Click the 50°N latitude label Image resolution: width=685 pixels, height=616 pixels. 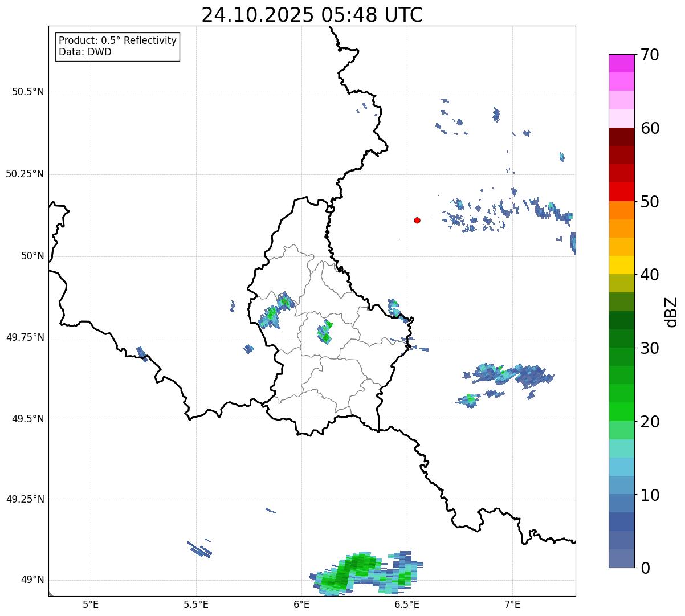pos(32,256)
